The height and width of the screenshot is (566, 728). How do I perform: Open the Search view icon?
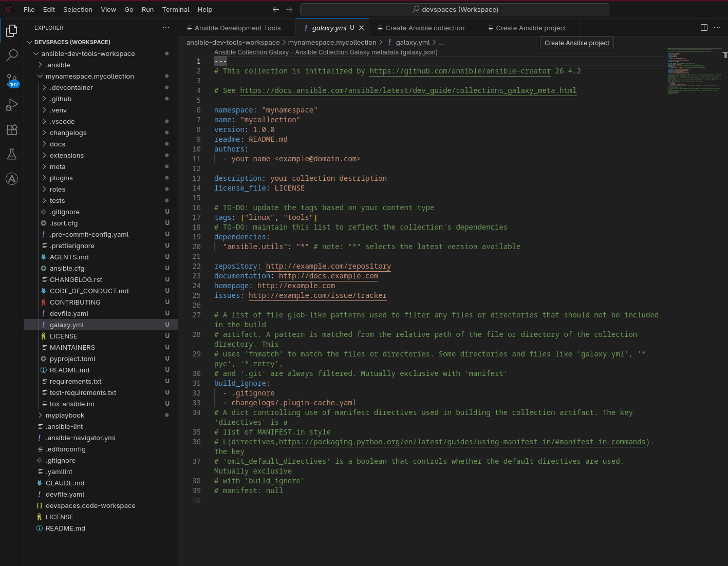(12, 55)
